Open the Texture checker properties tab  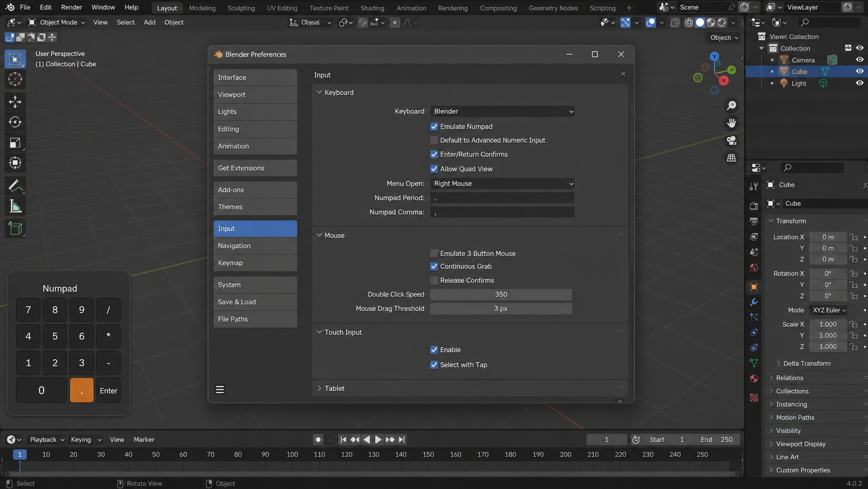(754, 398)
